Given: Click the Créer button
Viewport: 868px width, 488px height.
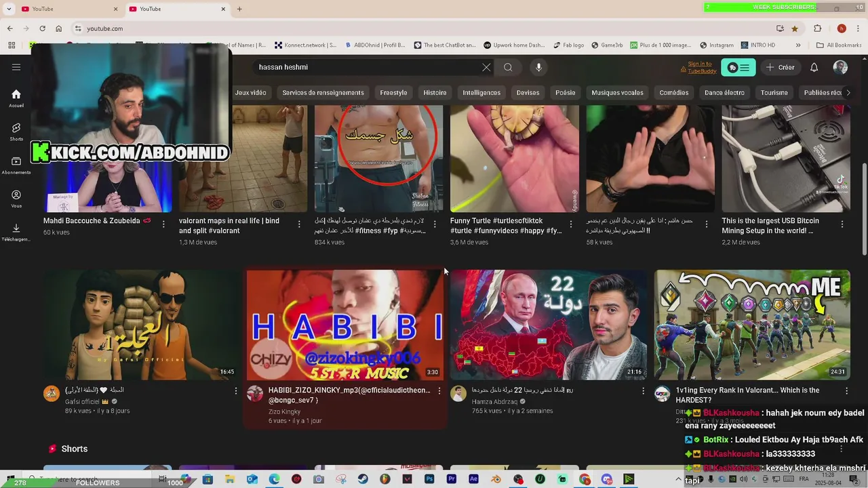Looking at the screenshot, I should coord(780,67).
